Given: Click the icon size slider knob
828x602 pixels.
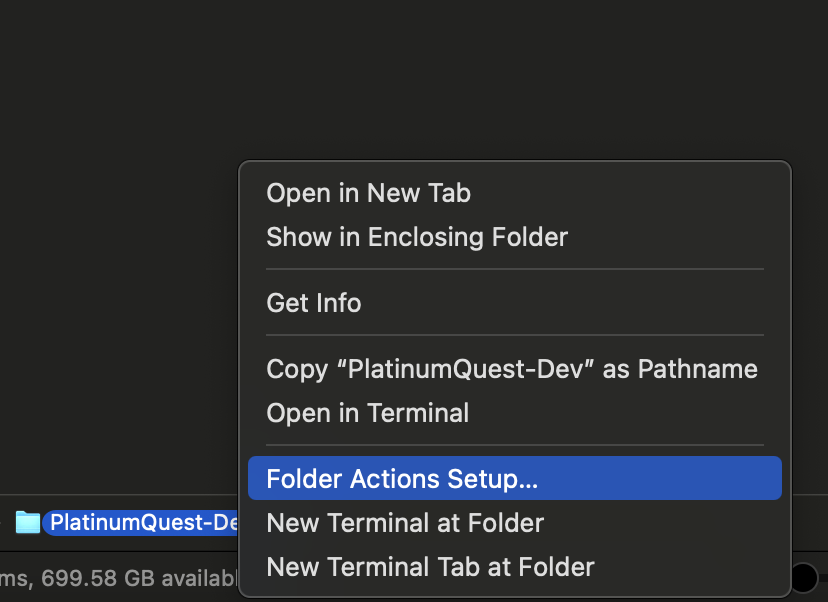Looking at the screenshot, I should pos(805,577).
